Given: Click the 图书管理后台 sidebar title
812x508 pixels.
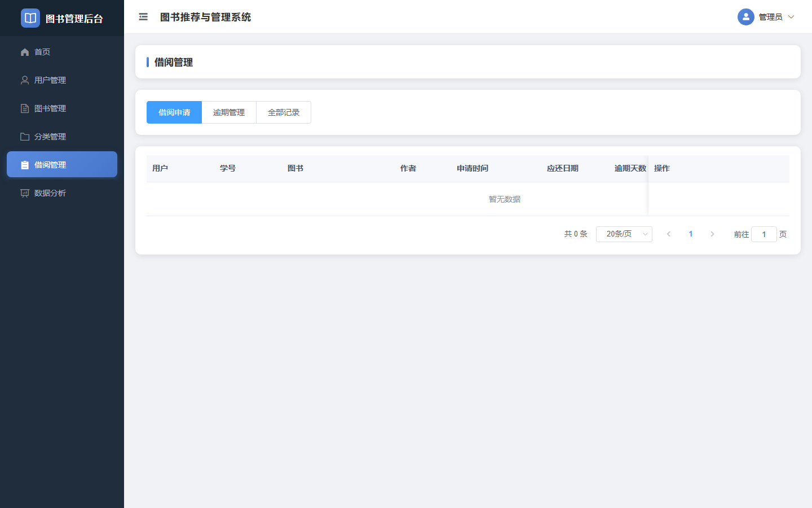Looking at the screenshot, I should coord(74,19).
